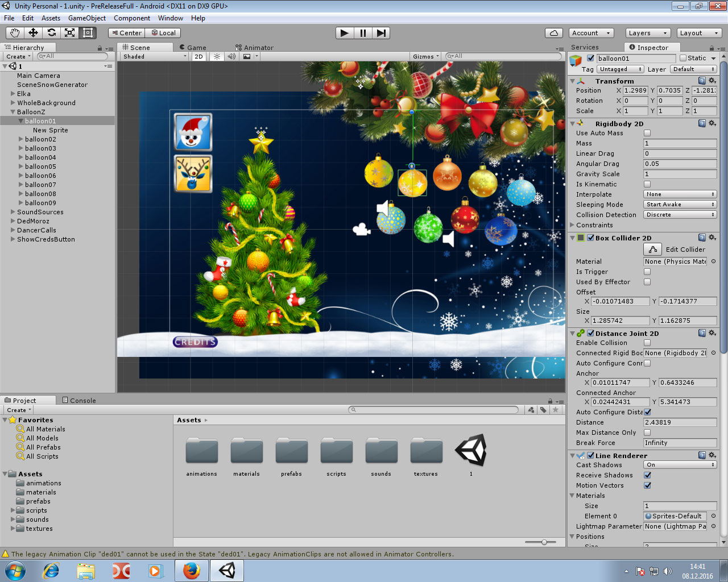Switch to the Console tab
This screenshot has height=582, width=728.
point(79,400)
